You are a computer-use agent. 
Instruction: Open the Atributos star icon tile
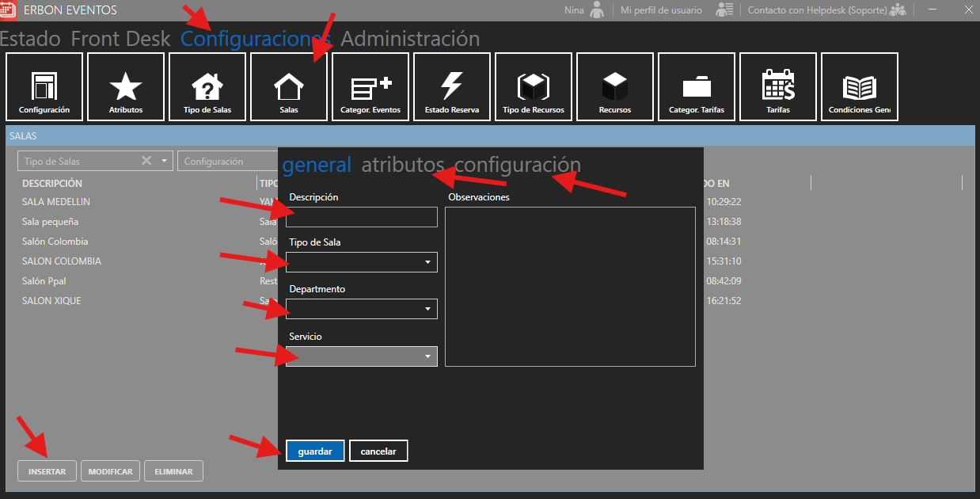pyautogui.click(x=126, y=86)
